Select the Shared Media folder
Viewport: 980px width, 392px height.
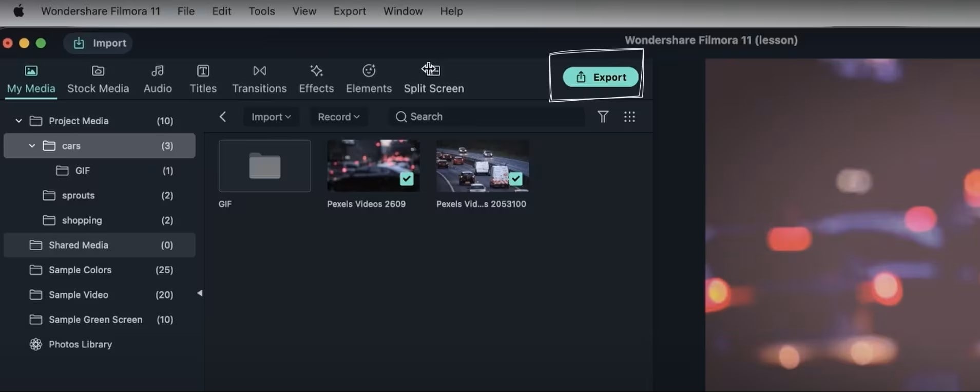[100, 245]
